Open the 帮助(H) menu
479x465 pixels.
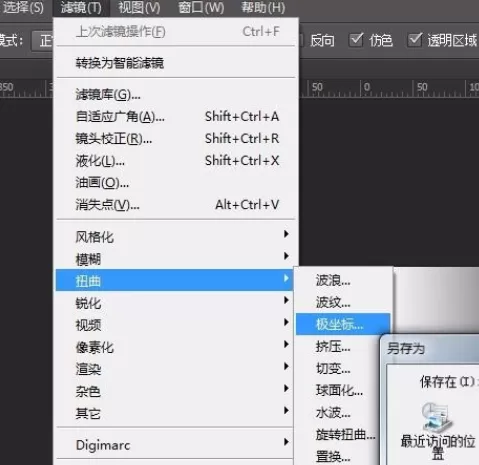pos(263,8)
